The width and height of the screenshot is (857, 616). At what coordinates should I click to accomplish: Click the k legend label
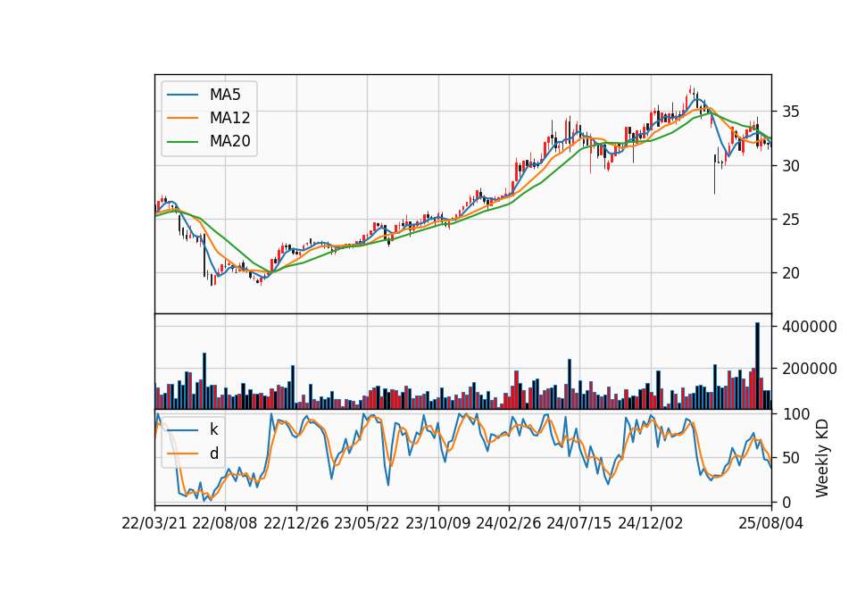[213, 429]
